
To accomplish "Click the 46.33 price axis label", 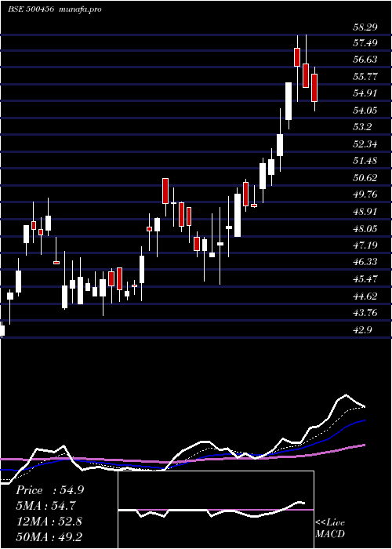I will pyautogui.click(x=365, y=261).
